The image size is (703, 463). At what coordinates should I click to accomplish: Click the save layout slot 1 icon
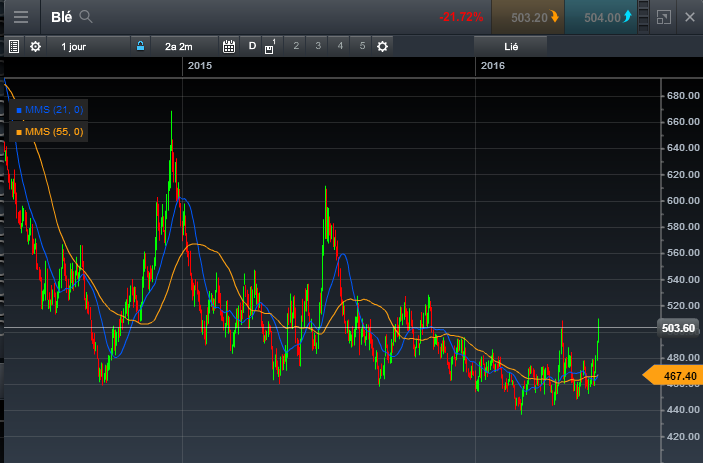click(270, 47)
